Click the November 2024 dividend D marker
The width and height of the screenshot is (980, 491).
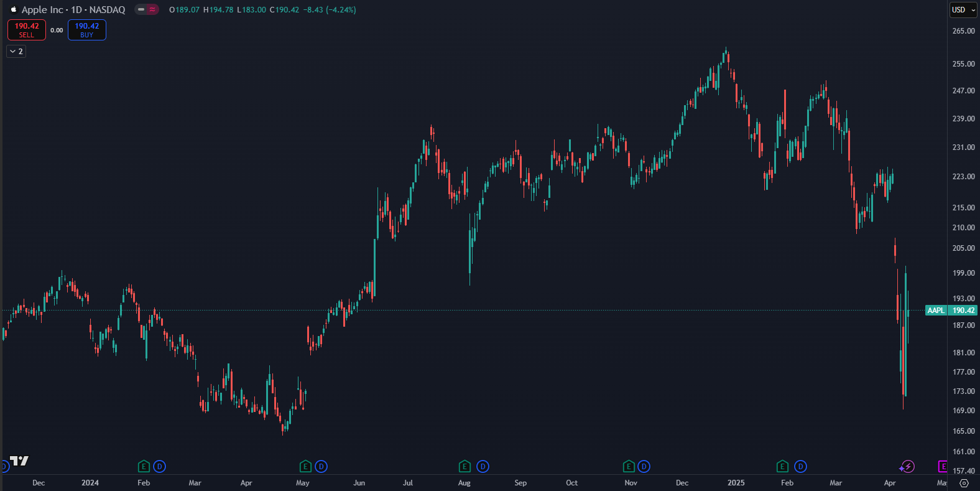coord(644,466)
